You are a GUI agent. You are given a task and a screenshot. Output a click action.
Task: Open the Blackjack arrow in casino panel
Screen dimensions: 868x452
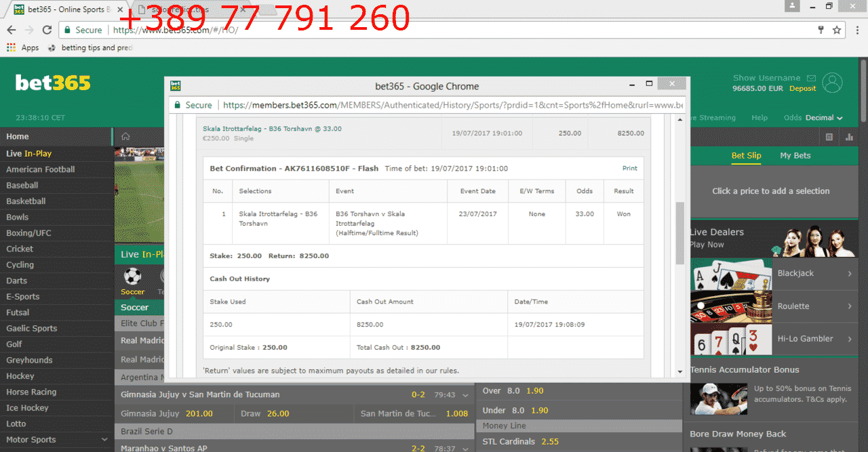coord(850,274)
